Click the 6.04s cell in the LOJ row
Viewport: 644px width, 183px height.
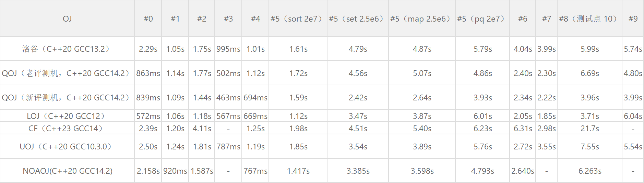click(x=633, y=116)
